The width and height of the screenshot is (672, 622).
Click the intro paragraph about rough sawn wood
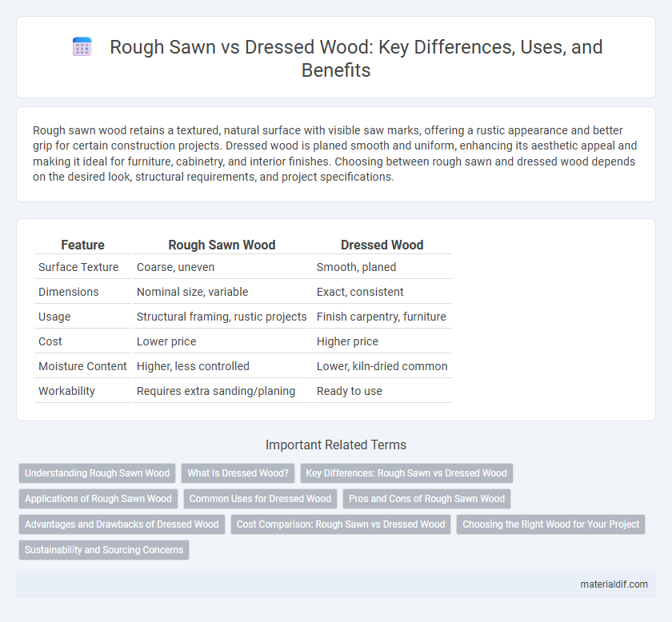tap(335, 154)
